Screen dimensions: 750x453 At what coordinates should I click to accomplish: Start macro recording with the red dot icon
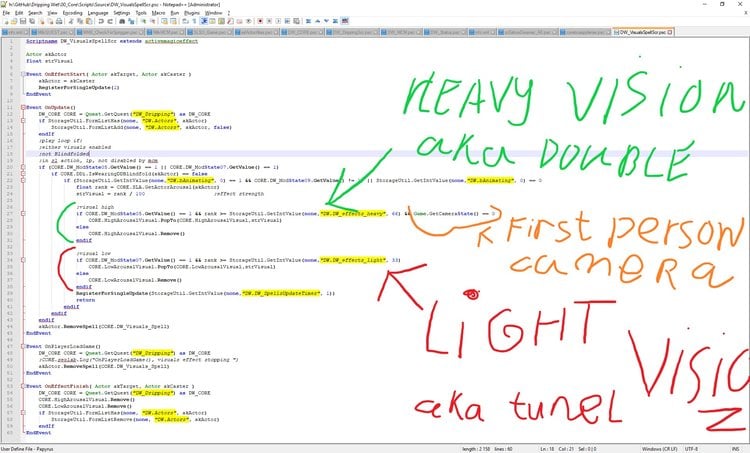coord(260,21)
